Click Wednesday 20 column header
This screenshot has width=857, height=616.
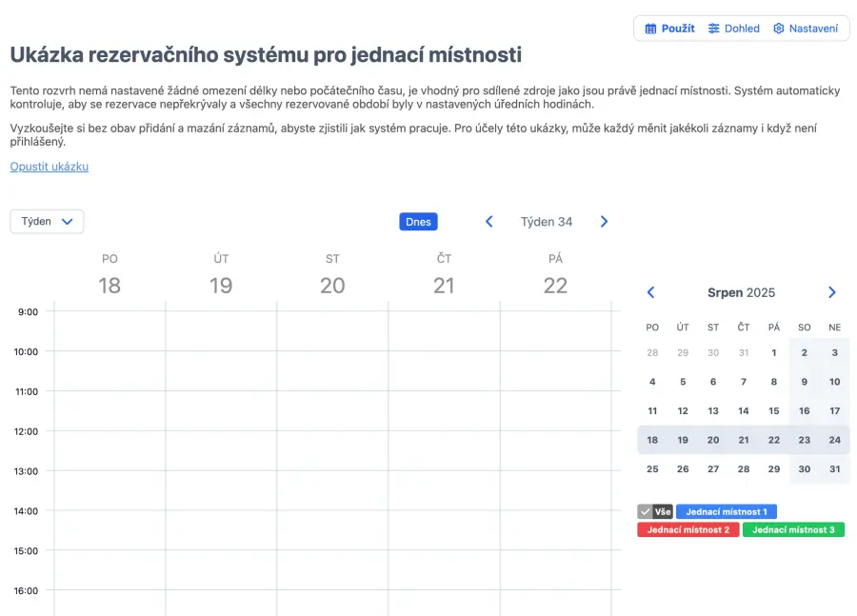click(332, 275)
